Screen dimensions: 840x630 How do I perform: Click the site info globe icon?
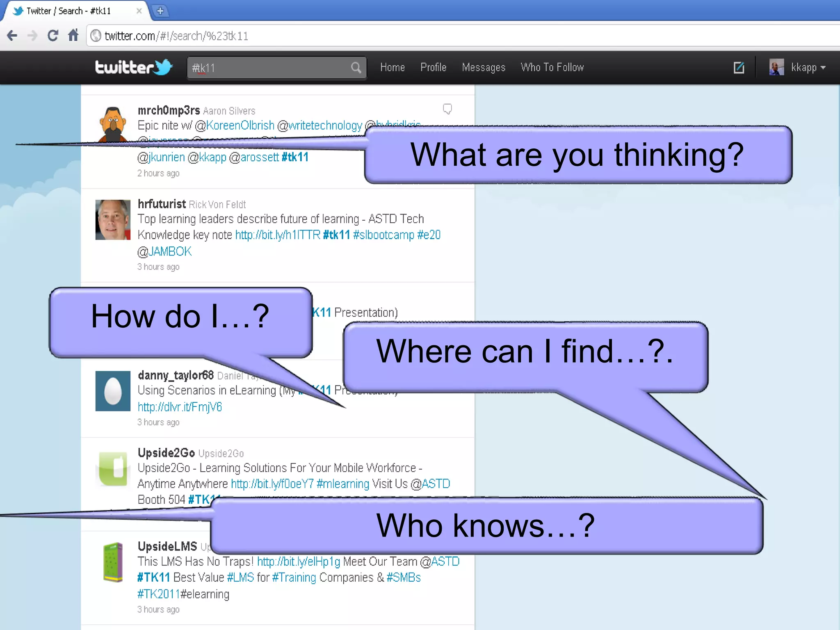click(x=96, y=36)
